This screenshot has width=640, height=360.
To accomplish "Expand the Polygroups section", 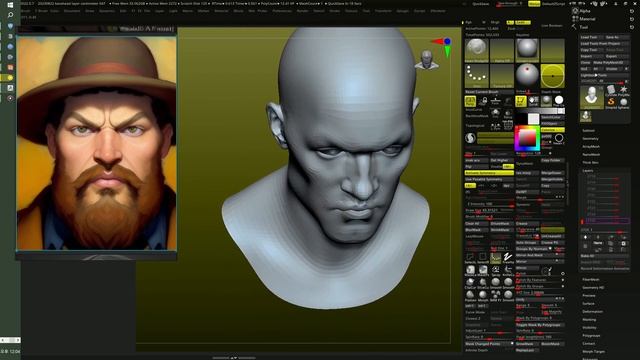I will click(591, 336).
